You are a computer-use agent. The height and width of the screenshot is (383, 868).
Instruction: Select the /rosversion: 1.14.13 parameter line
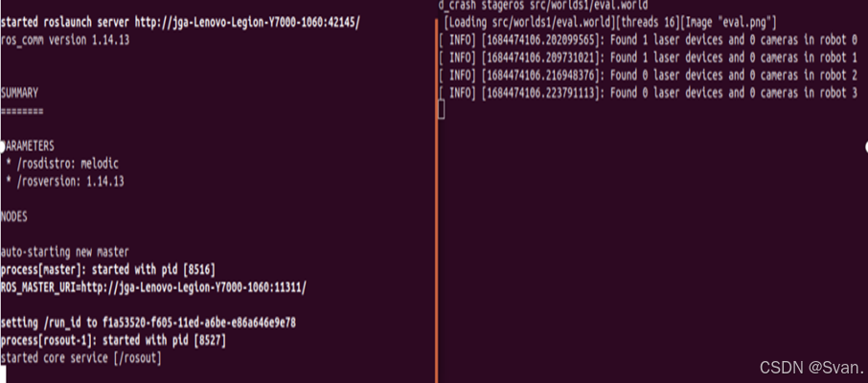point(65,181)
